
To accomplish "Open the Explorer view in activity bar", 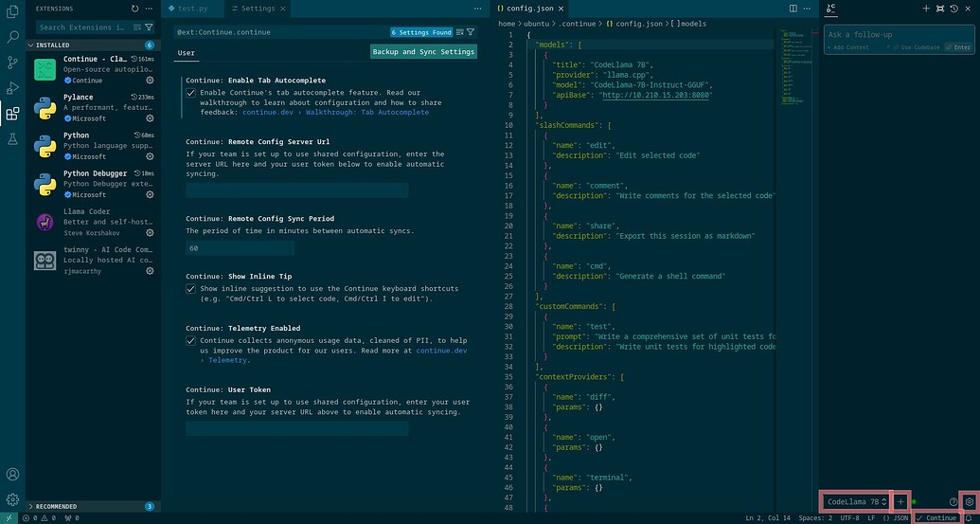I will click(12, 11).
